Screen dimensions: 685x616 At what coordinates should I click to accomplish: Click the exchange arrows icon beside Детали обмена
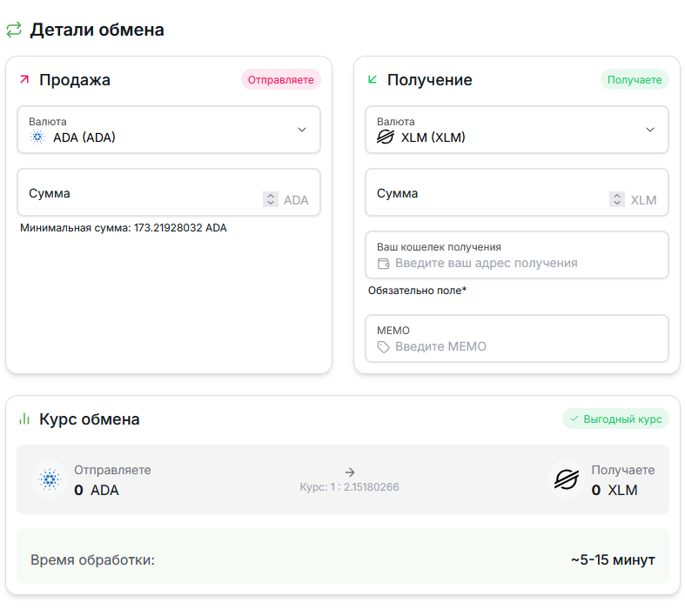pos(14,30)
